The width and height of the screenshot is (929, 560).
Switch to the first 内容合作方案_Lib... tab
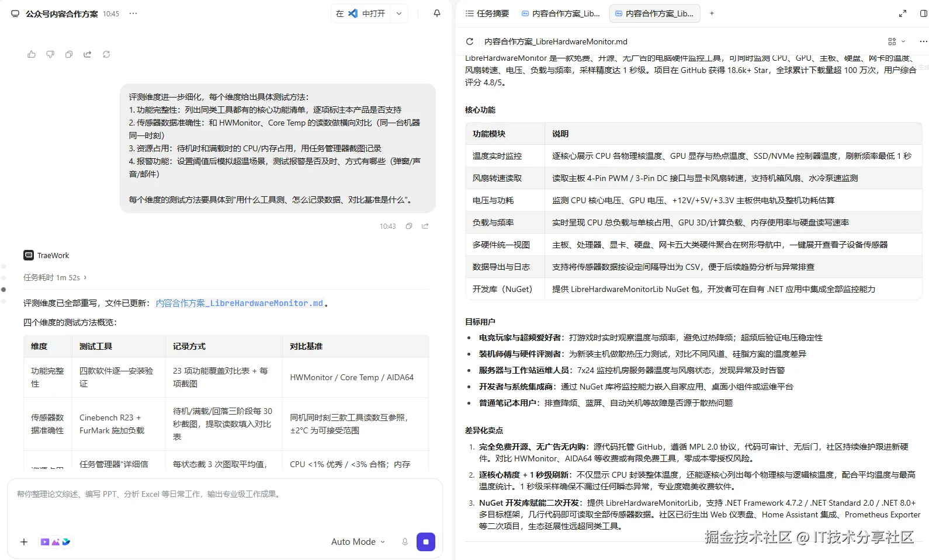click(x=561, y=13)
